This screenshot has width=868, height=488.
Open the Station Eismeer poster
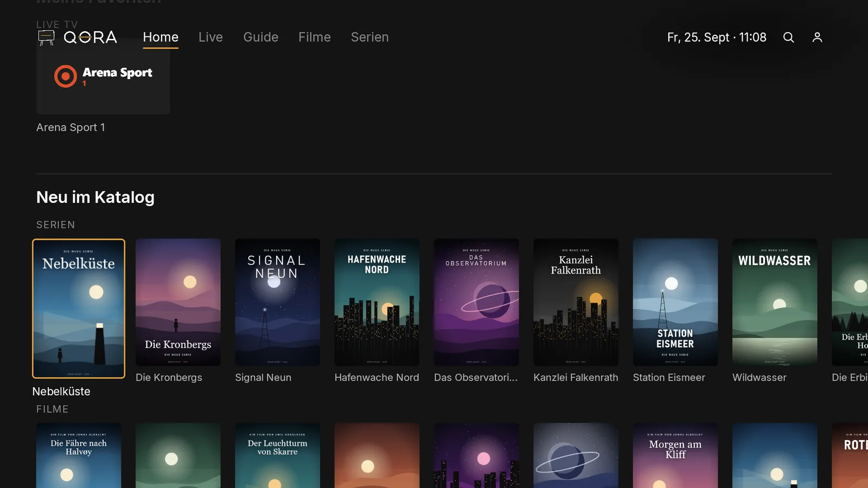pos(675,302)
